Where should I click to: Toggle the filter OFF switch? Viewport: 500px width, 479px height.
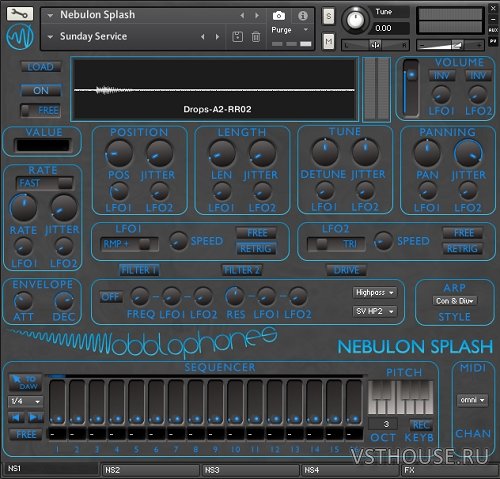(111, 296)
